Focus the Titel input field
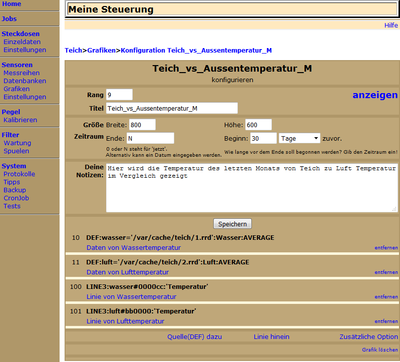 [x=172, y=108]
